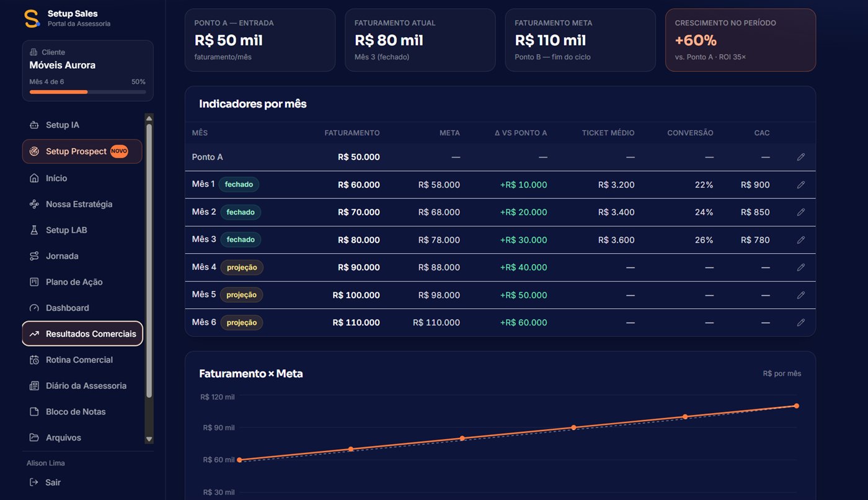Viewport: 868px width, 500px height.
Task: Edit the Mês 6 row with pencil icon
Action: (x=801, y=323)
